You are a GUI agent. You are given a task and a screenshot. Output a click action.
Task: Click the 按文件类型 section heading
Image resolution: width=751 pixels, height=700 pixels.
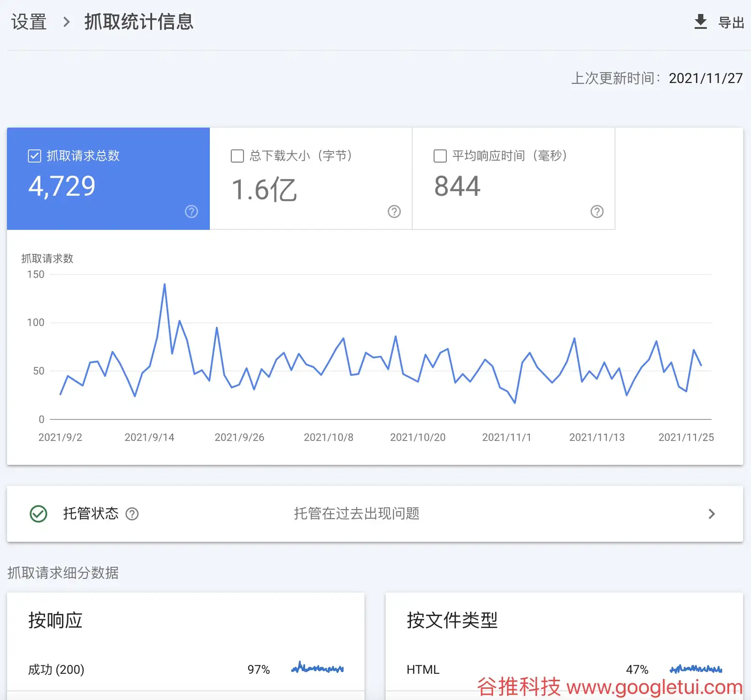click(452, 620)
